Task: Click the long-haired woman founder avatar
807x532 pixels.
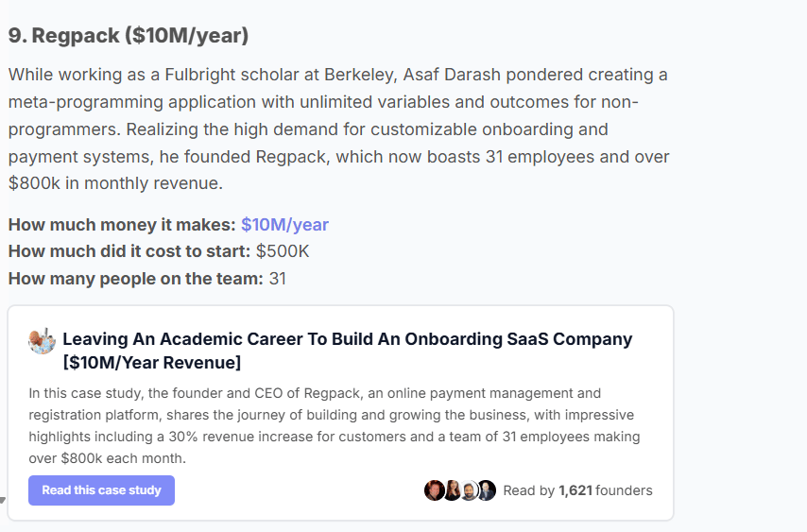Action: click(453, 490)
